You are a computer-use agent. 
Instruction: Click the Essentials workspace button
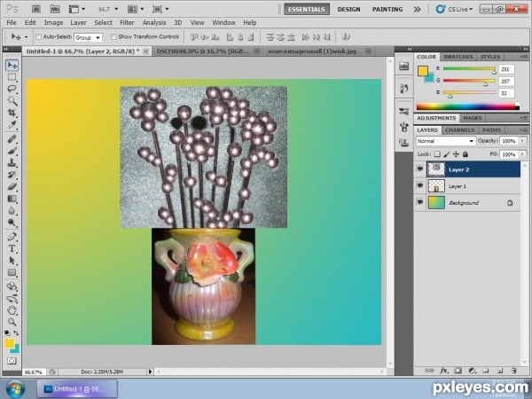307,9
